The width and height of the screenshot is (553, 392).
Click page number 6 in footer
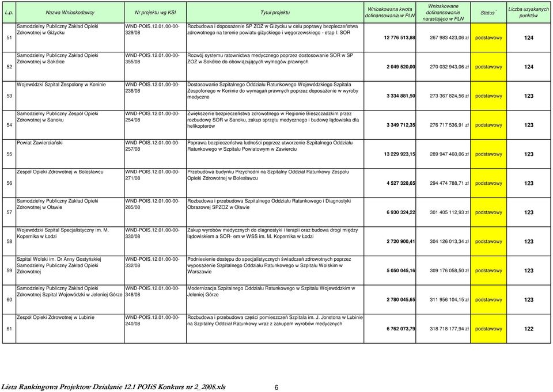tap(276, 387)
